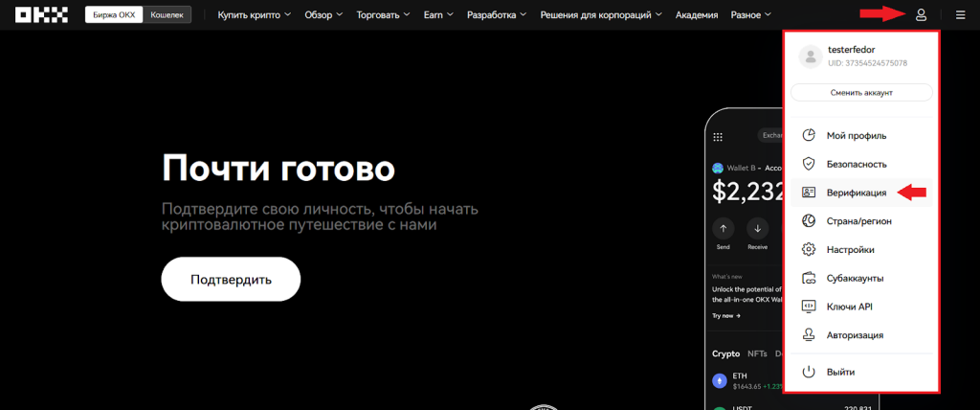Screen dimensions: 980x410
Task: Expand the Решения для корпораций dropdown
Action: point(601,14)
